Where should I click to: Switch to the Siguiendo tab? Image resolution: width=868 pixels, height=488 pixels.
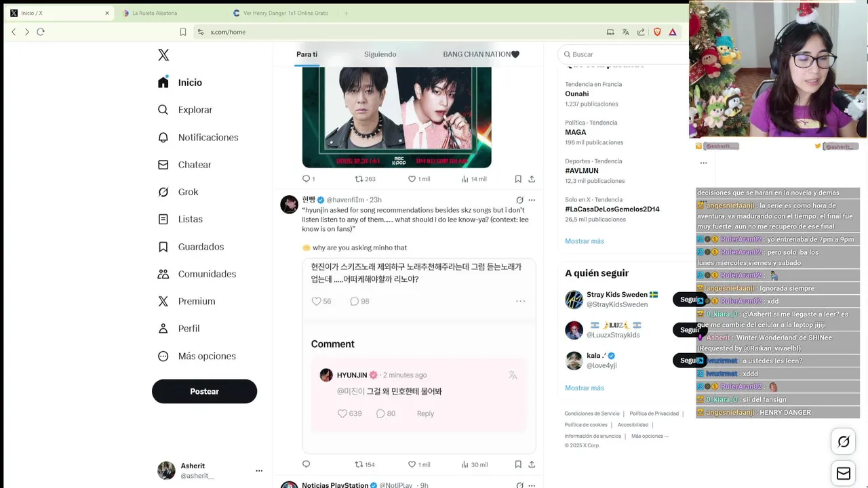[x=380, y=54]
